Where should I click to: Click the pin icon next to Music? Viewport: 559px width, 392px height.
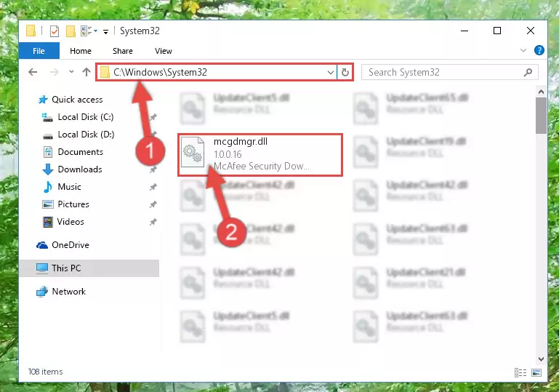pos(153,187)
